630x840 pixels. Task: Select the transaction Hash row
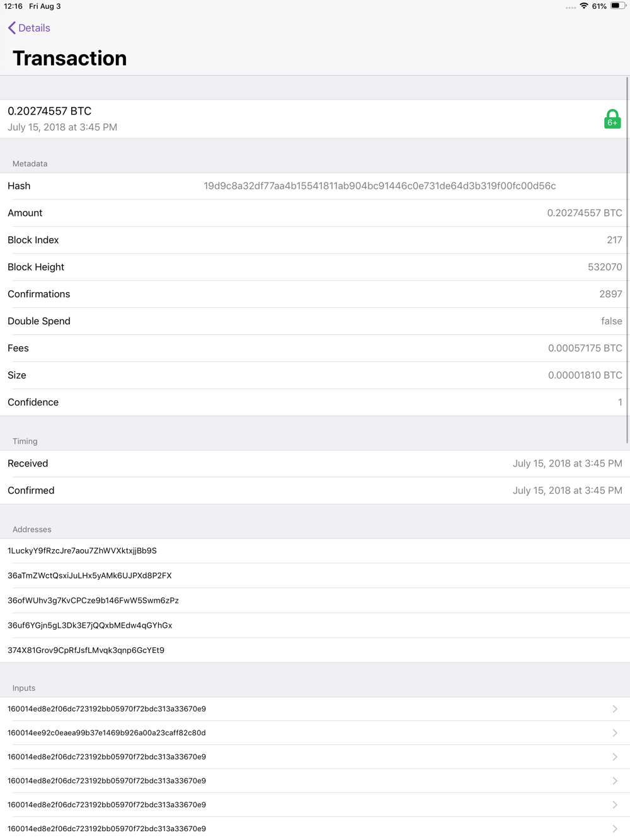coord(315,186)
